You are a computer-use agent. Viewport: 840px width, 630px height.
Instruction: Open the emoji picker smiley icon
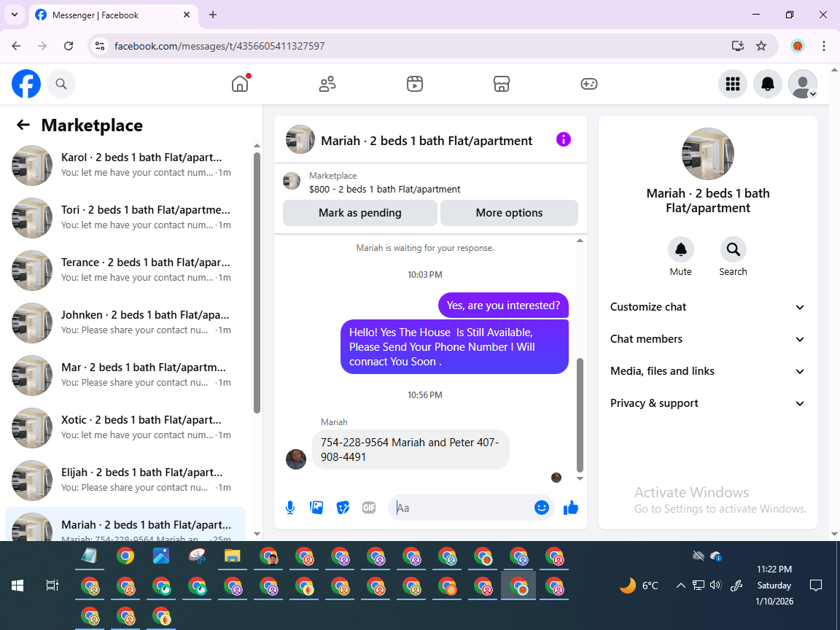tap(542, 507)
